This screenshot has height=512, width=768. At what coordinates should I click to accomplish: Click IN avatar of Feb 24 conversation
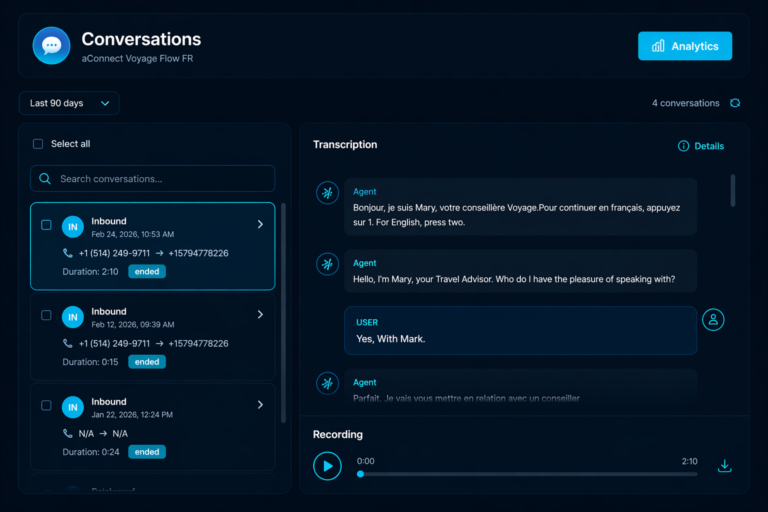pyautogui.click(x=72, y=227)
